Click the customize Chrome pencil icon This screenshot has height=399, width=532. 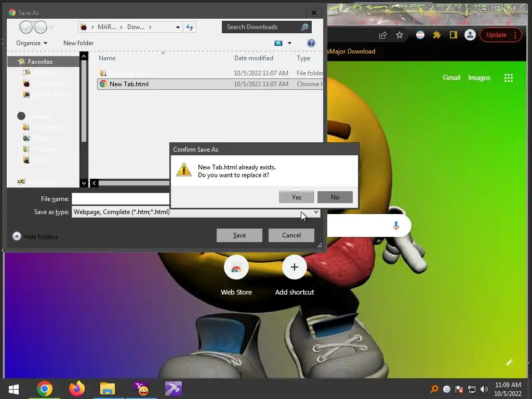pyautogui.click(x=509, y=362)
